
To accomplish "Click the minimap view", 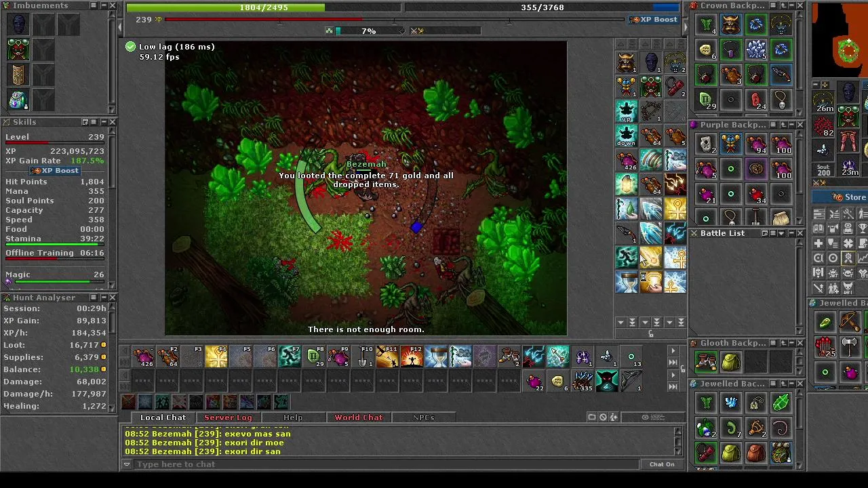I will (x=840, y=40).
